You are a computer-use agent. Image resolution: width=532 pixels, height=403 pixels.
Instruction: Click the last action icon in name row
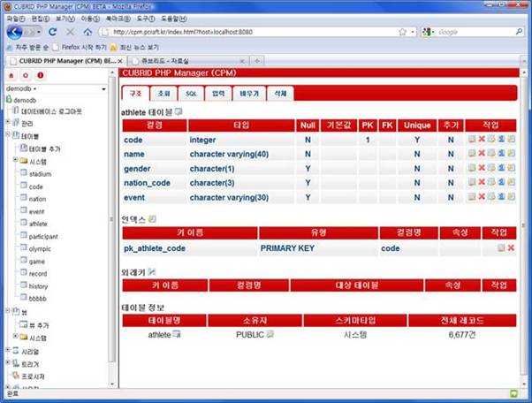[x=511, y=153]
